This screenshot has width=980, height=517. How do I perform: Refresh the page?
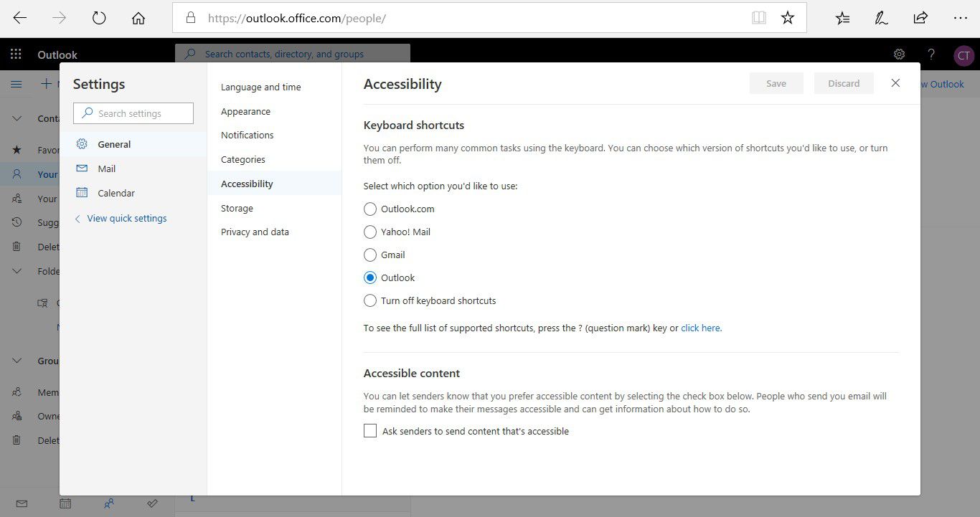[99, 18]
